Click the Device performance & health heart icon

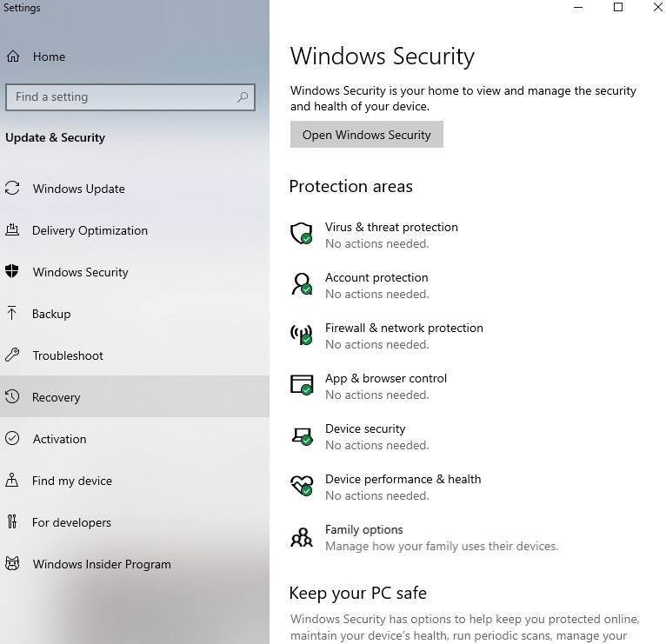pyautogui.click(x=302, y=485)
